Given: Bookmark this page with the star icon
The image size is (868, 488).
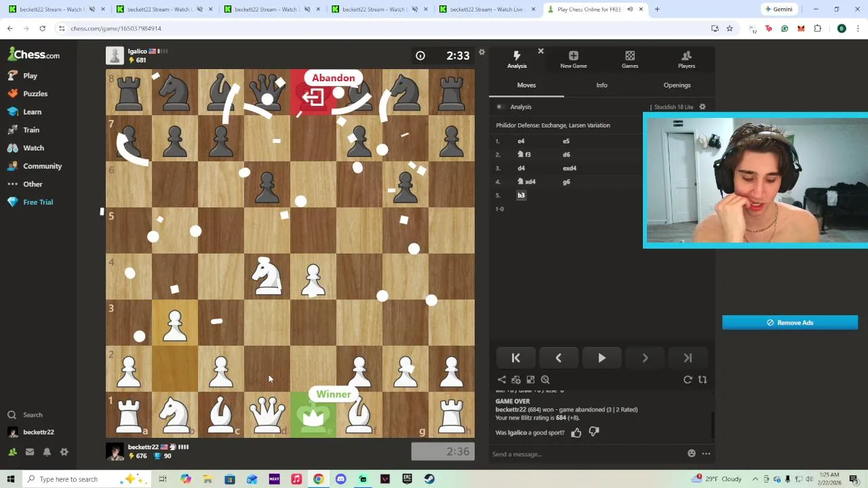Looking at the screenshot, I should tap(730, 28).
